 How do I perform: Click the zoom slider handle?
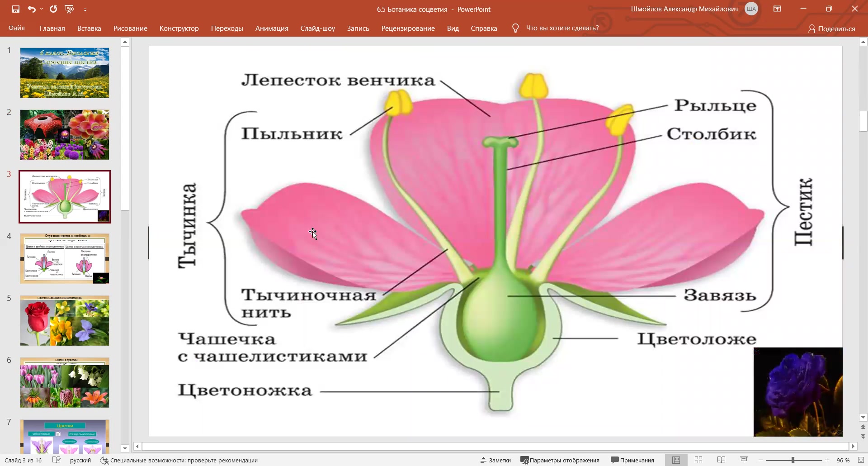tap(793, 460)
